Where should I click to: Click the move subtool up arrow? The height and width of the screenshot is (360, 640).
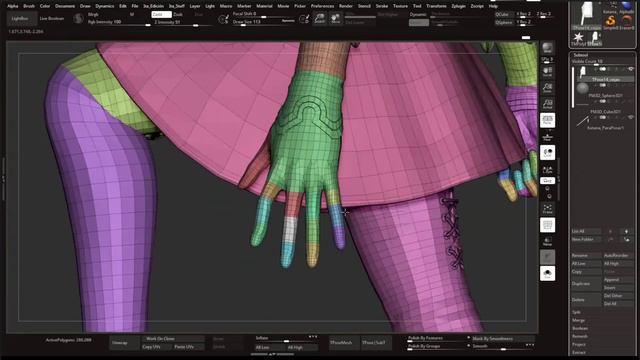point(611,231)
